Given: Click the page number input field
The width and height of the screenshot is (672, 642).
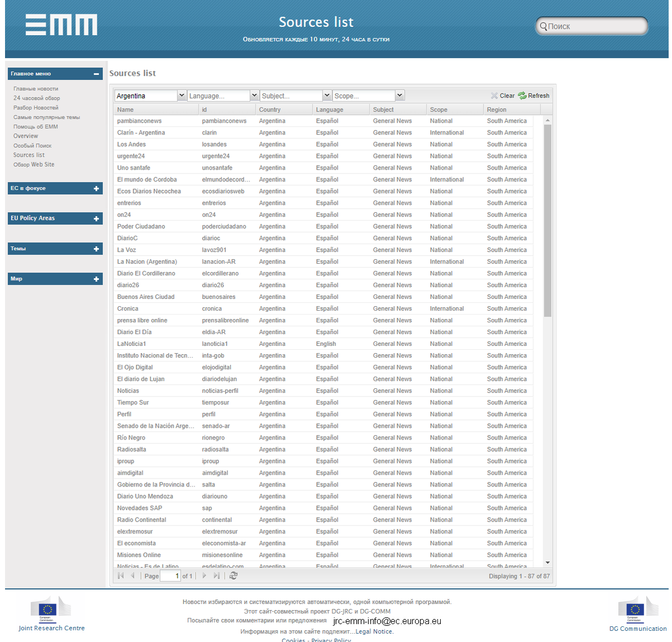Looking at the screenshot, I should pos(170,576).
